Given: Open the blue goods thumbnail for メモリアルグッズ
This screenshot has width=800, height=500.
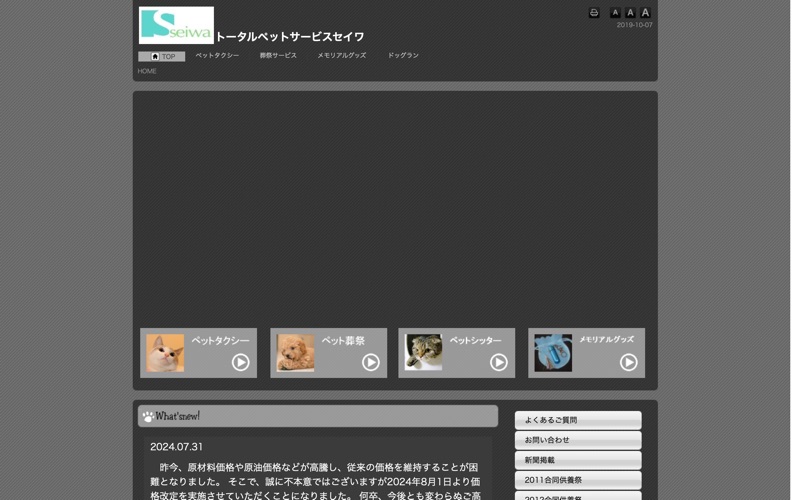Looking at the screenshot, I should [553, 353].
